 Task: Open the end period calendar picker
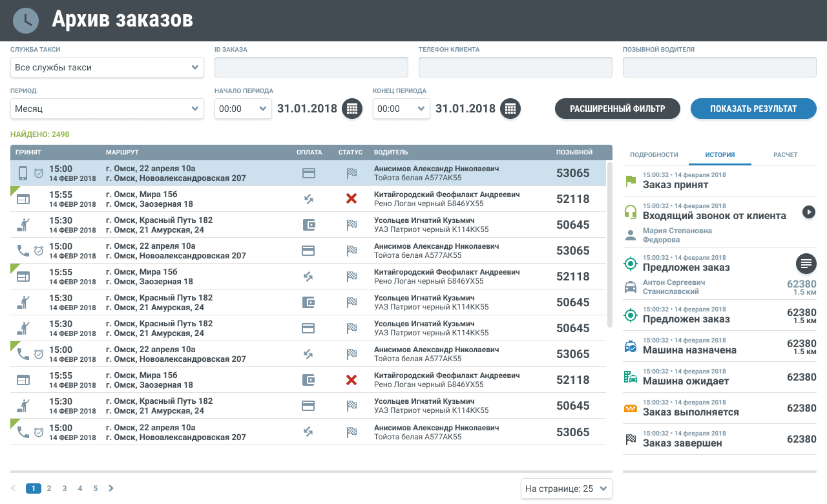(x=510, y=109)
